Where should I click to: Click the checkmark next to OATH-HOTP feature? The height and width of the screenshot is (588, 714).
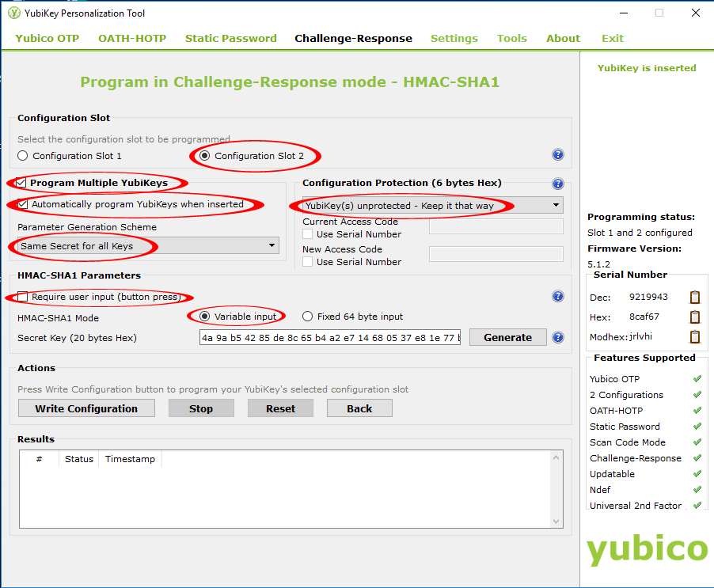697,411
